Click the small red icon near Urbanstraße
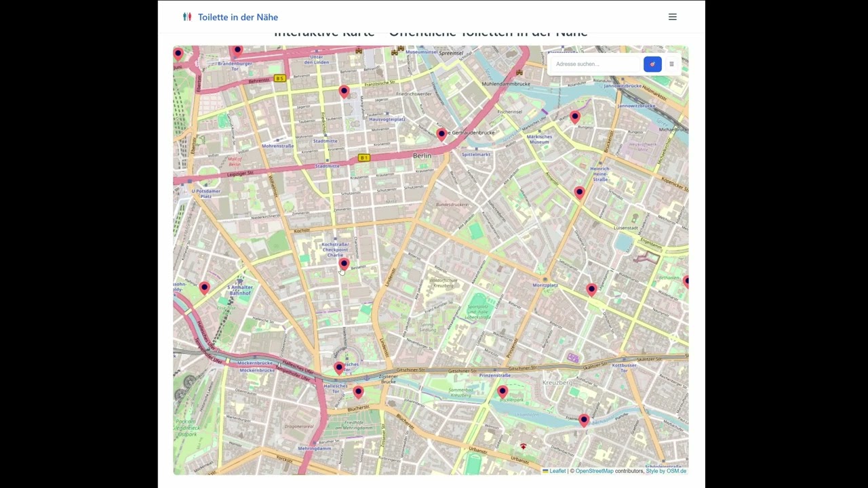 pos(523,446)
